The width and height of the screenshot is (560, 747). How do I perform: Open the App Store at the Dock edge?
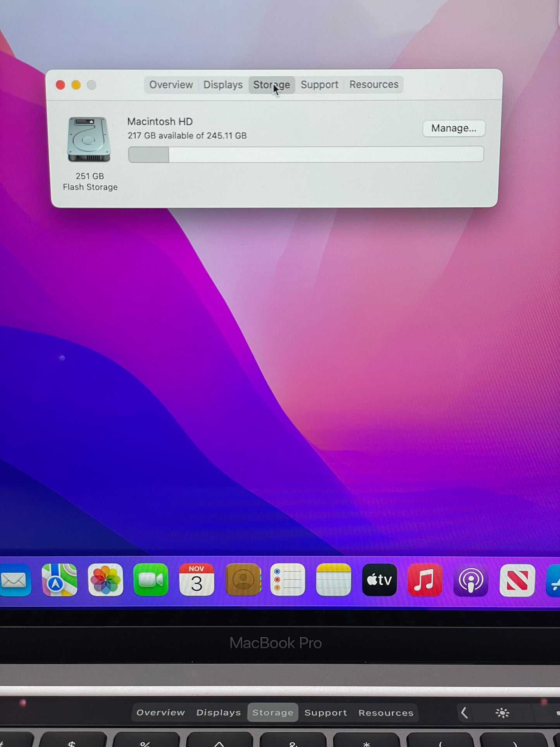tap(553, 581)
